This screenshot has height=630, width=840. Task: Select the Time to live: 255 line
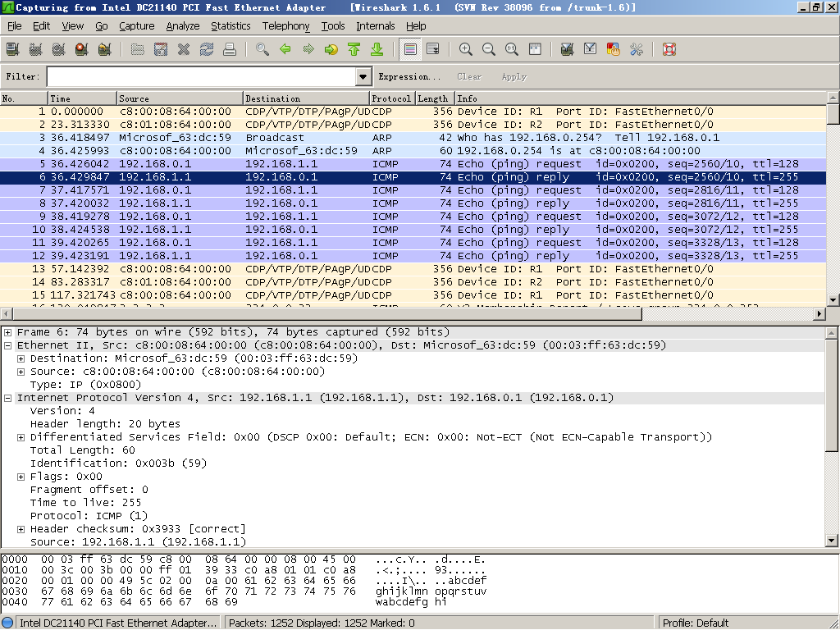[85, 503]
